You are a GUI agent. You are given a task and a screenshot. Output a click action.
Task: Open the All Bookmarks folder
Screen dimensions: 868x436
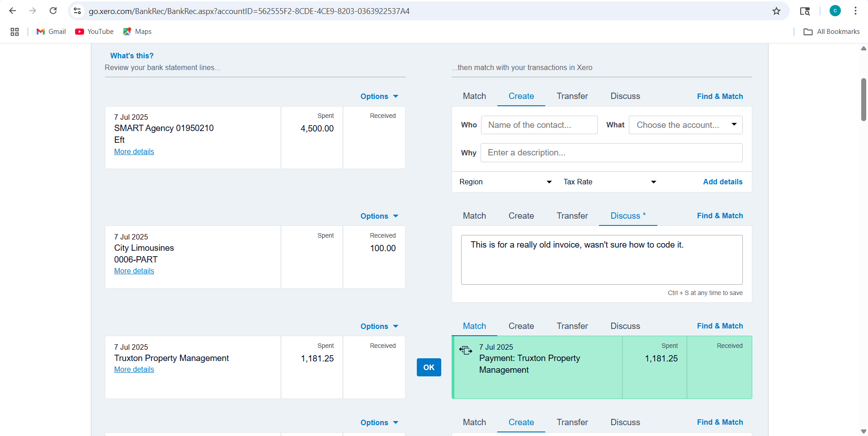point(832,32)
